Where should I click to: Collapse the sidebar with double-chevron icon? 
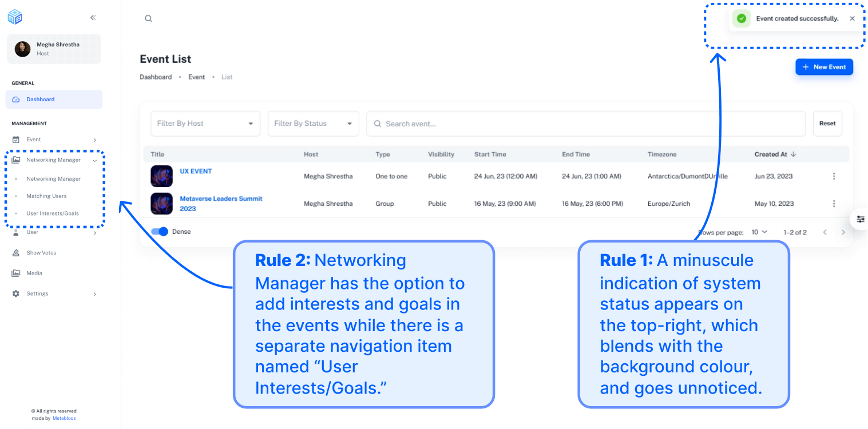pos(93,18)
